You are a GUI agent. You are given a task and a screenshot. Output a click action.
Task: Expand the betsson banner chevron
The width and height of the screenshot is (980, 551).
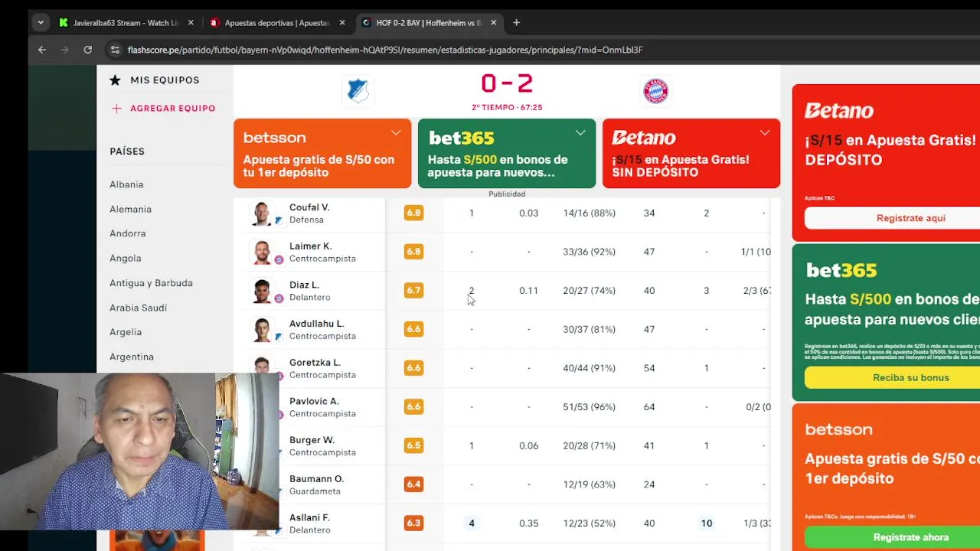coord(396,133)
